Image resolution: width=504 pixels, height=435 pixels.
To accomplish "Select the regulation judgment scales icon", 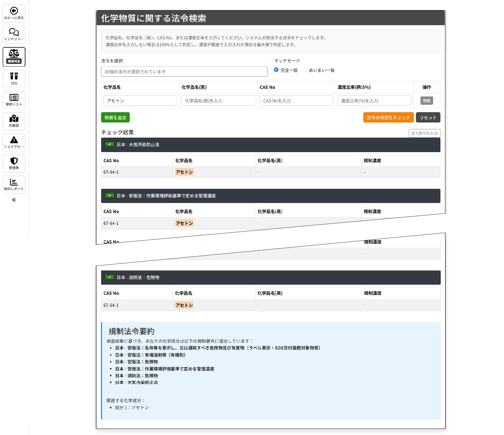I will [x=14, y=54].
